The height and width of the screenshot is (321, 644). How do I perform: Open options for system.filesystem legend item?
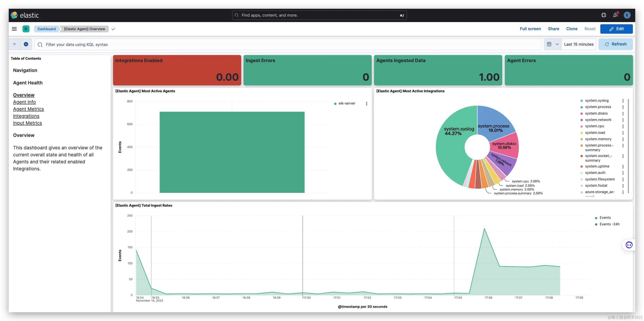click(623, 179)
